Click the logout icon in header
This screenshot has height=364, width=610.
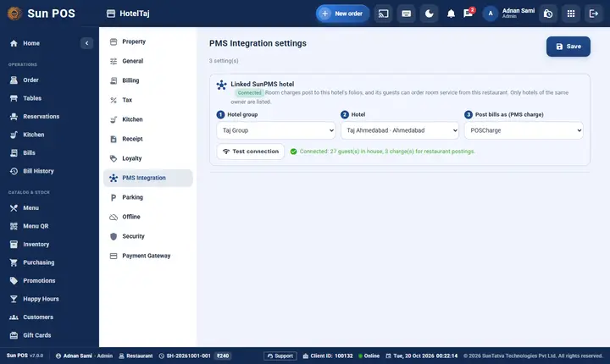point(594,14)
